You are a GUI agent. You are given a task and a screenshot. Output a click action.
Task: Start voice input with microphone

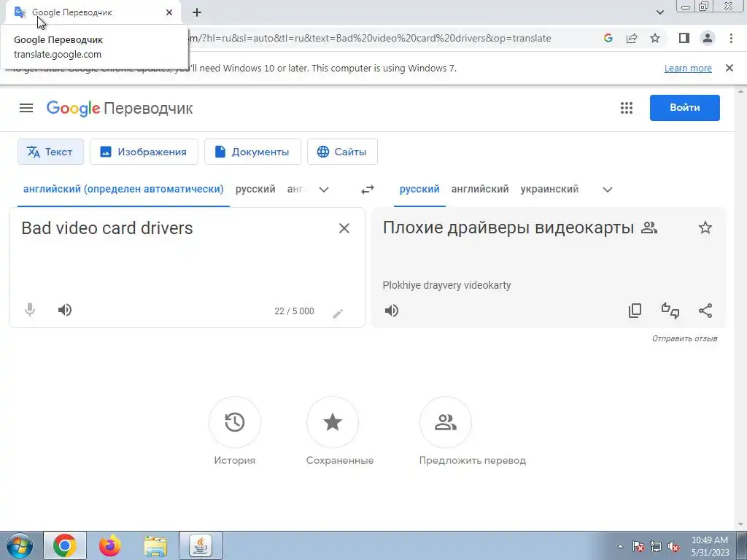[29, 310]
